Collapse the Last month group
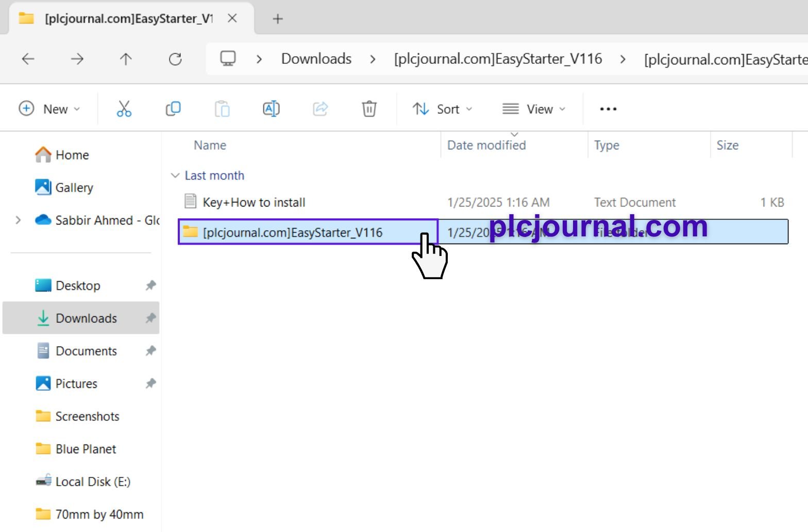 point(175,176)
